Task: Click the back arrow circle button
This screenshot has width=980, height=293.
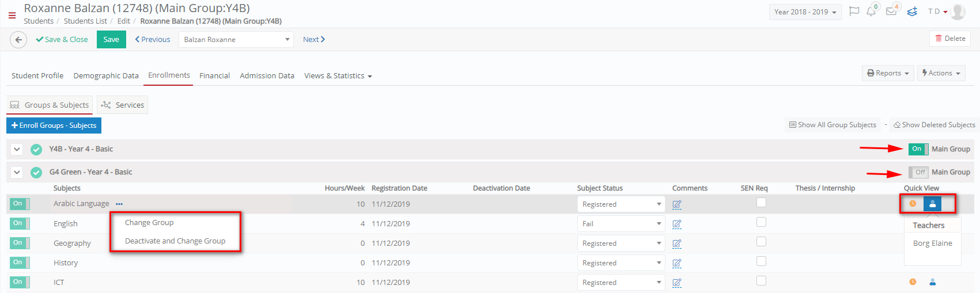Action: click(x=18, y=40)
